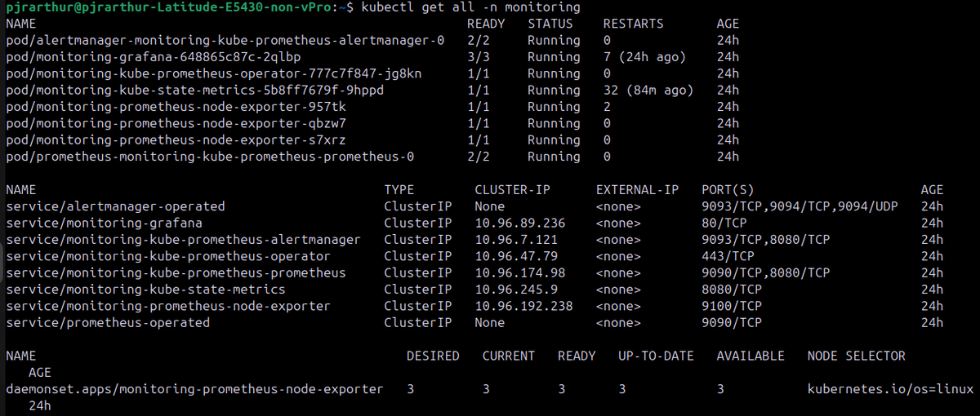Image resolution: width=980 pixels, height=416 pixels.
Task: Click ClusterIP type of monitoring-grafana service
Action: (418, 223)
